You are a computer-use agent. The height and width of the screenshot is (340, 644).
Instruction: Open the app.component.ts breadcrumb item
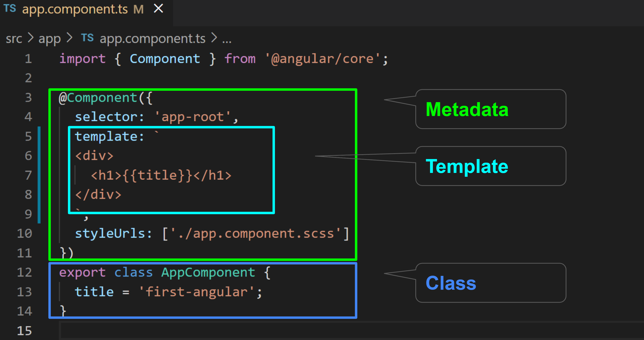[153, 39]
